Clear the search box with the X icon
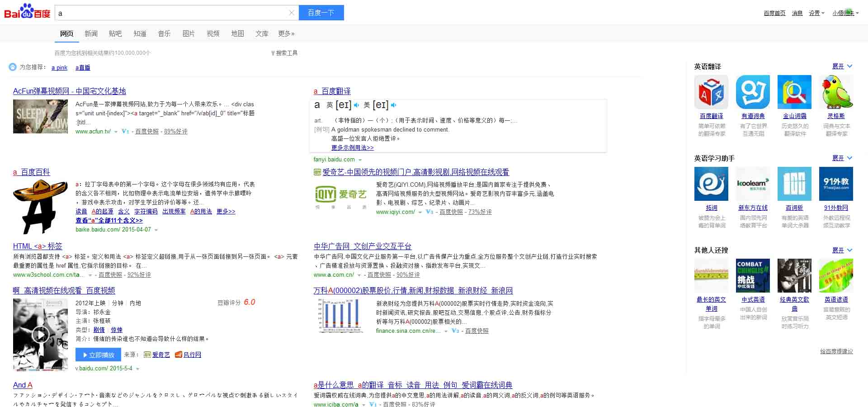 [x=291, y=13]
